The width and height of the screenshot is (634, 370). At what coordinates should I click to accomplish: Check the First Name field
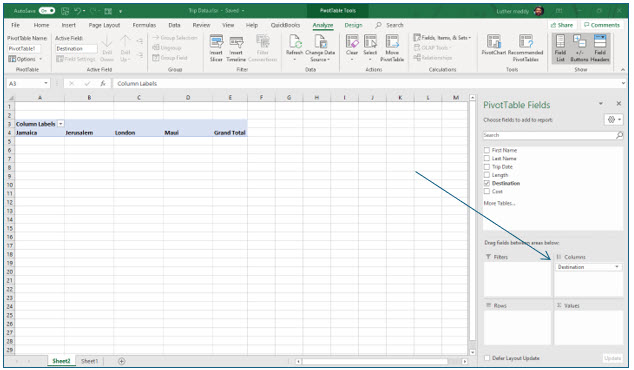tap(487, 150)
